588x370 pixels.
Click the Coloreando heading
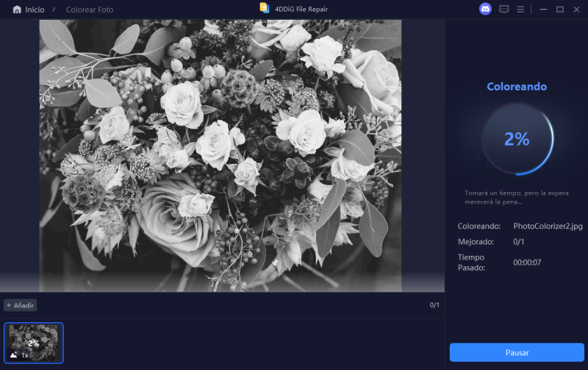(x=517, y=87)
